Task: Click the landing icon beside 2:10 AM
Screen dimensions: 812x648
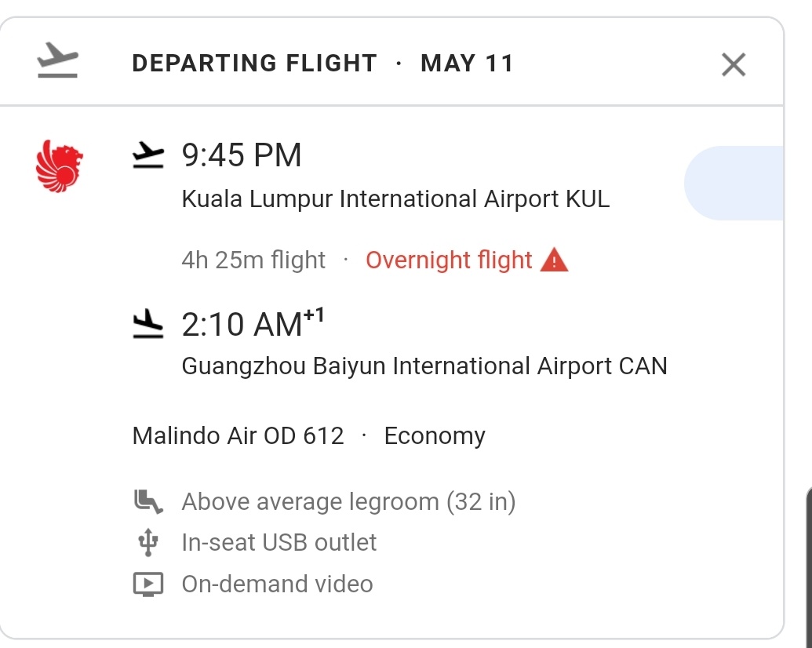Action: [x=148, y=323]
